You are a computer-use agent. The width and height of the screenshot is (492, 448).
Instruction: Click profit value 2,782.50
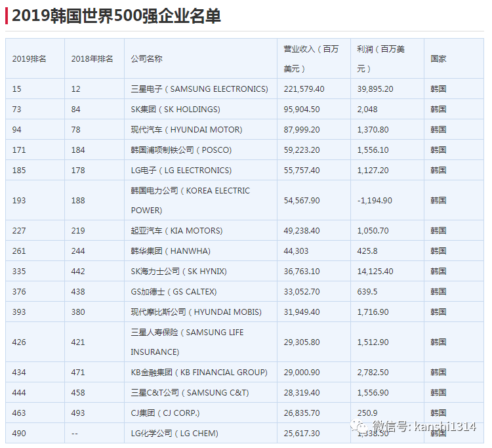click(x=373, y=373)
